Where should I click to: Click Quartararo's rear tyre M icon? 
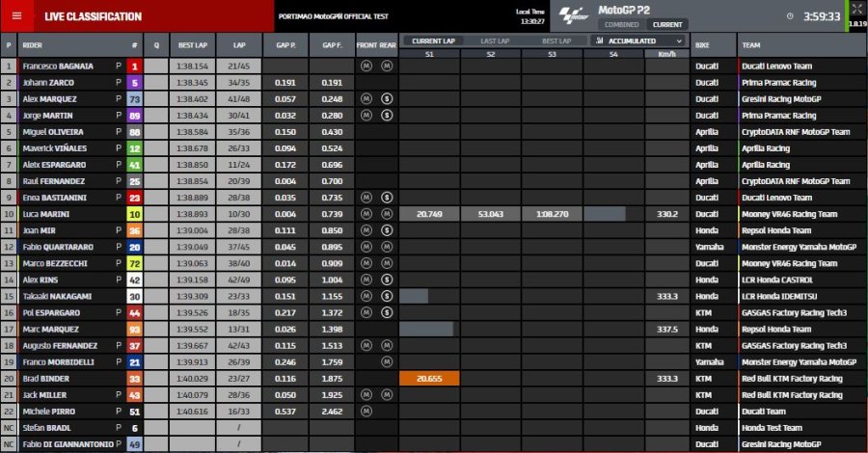click(387, 247)
